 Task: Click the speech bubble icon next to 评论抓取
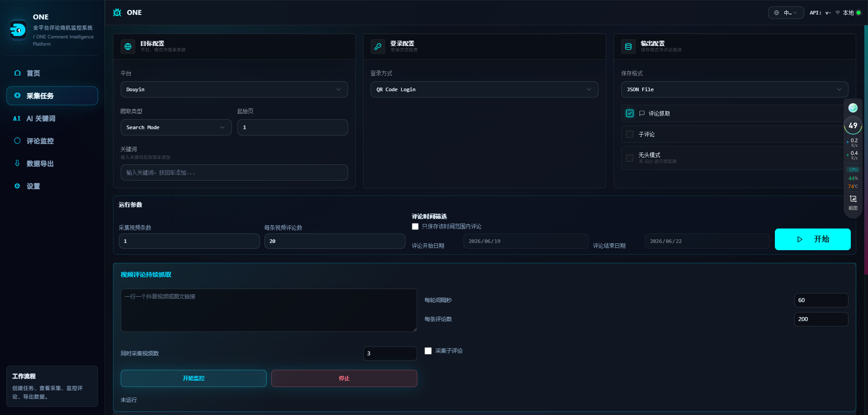[x=642, y=113]
